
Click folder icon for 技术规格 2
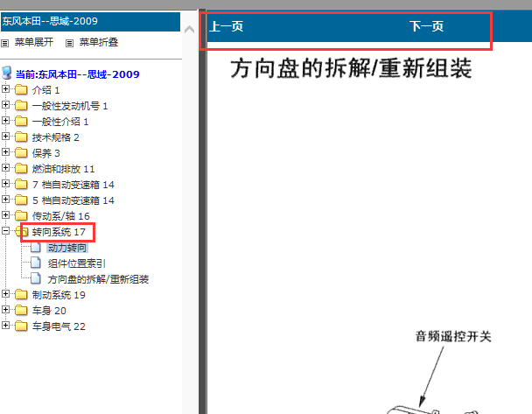21,137
